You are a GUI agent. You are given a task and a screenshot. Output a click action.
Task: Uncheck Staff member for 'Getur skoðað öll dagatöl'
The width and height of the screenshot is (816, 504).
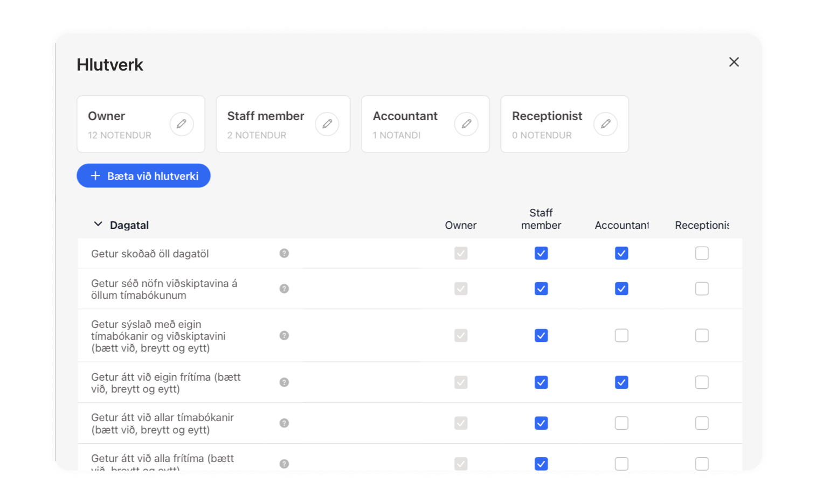tap(541, 253)
